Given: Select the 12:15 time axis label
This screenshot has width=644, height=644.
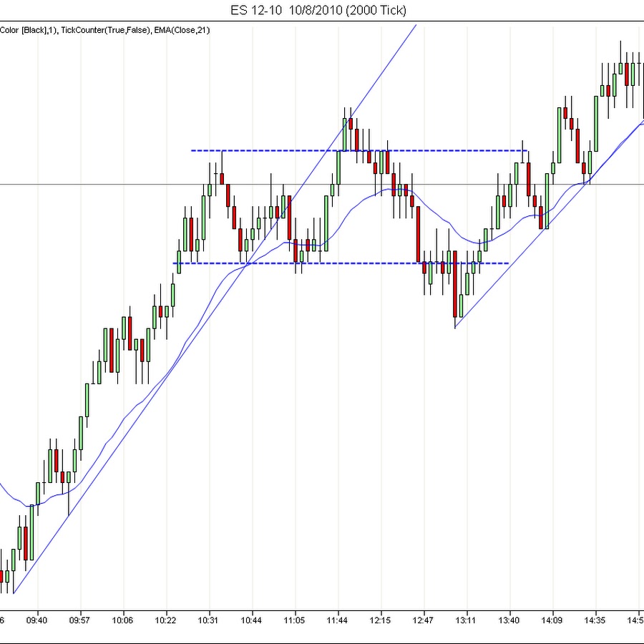Looking at the screenshot, I should (380, 620).
